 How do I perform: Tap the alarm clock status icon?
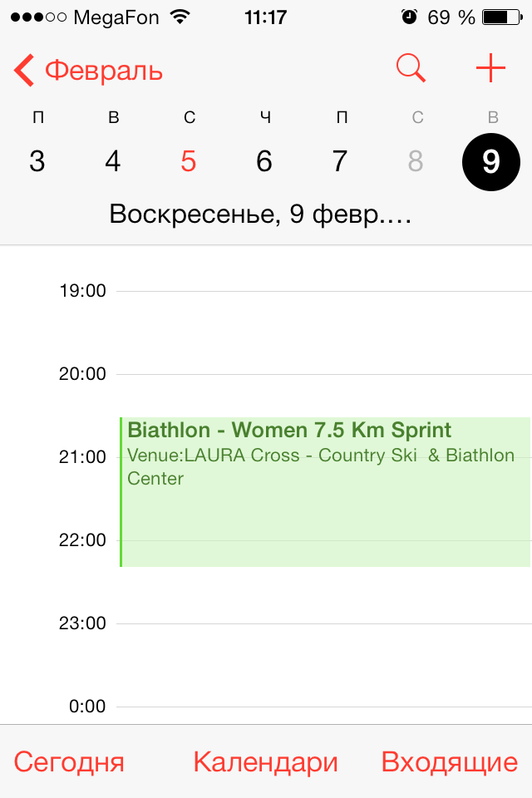click(408, 17)
